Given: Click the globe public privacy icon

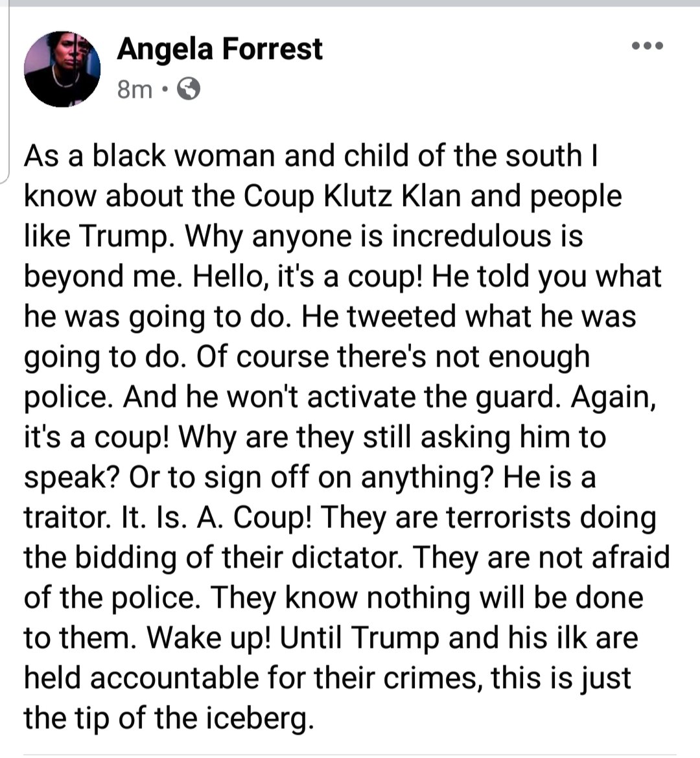Looking at the screenshot, I should [x=189, y=89].
